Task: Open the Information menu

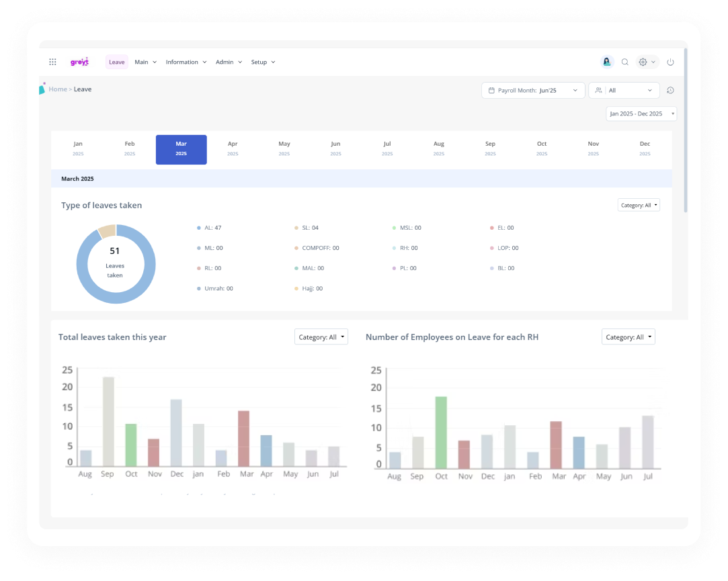Action: tap(186, 62)
